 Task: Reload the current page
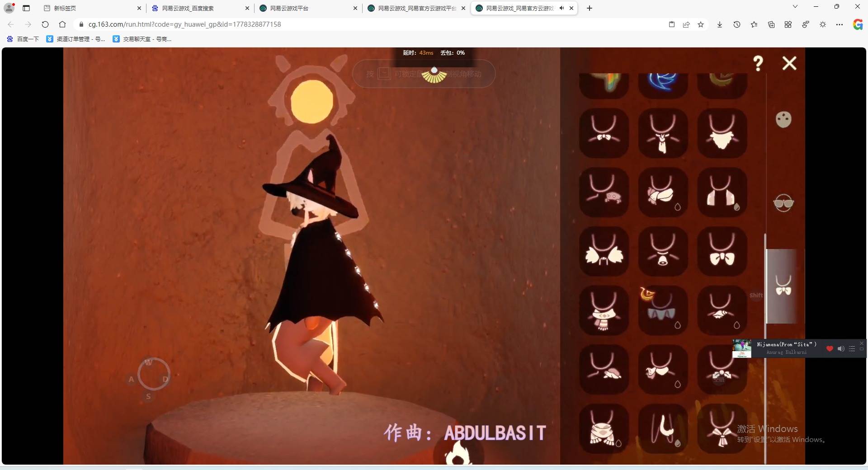(x=45, y=24)
